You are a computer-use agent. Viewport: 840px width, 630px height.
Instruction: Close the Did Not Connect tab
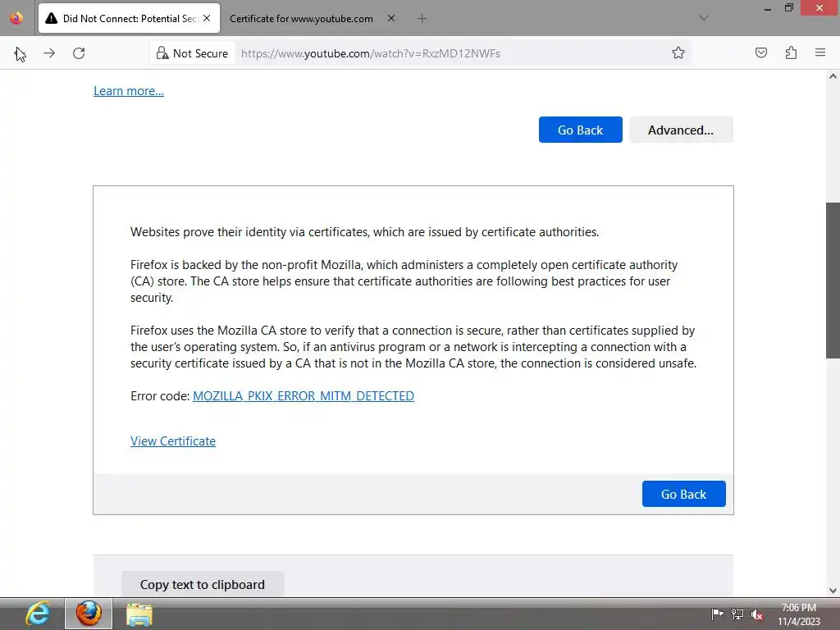click(x=207, y=18)
